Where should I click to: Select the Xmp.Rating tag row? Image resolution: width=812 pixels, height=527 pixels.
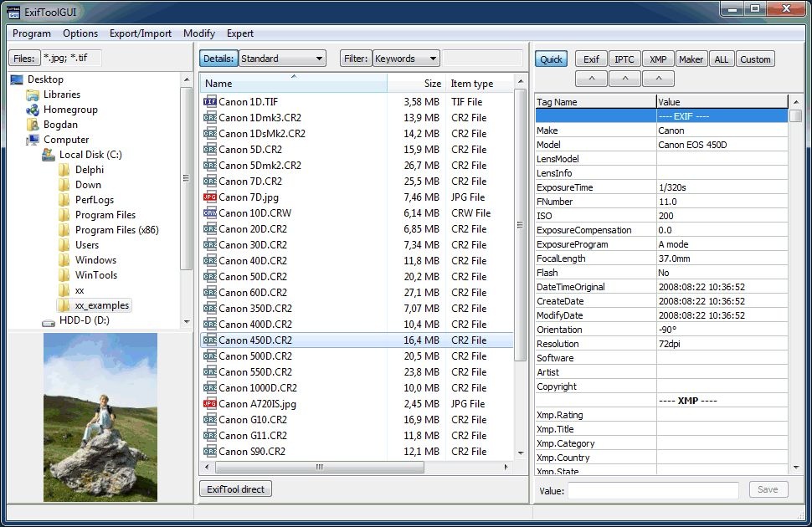(661, 415)
